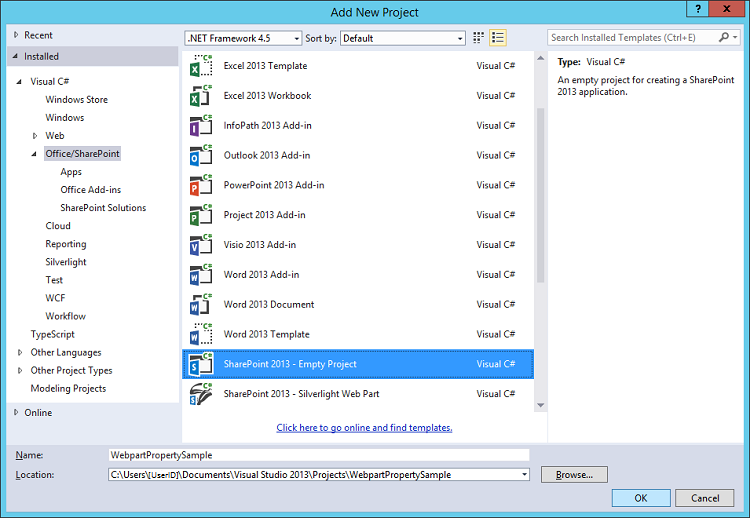Select the Visio 2013 Add-in icon
This screenshot has width=750, height=518.
201,244
